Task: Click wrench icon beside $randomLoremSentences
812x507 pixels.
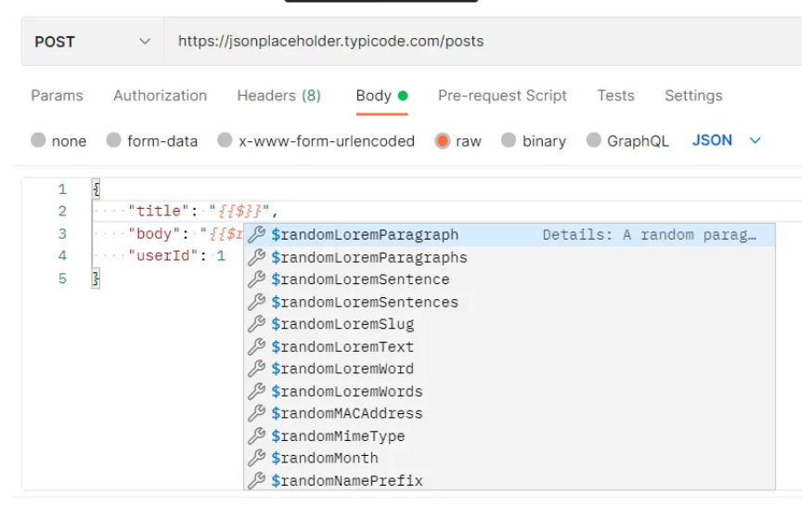Action: click(x=256, y=302)
